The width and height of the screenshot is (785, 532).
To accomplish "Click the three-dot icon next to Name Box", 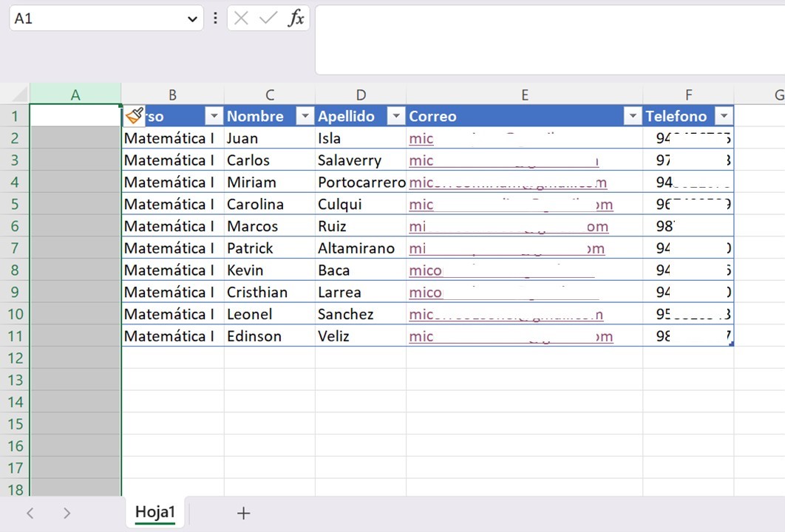I will click(x=215, y=18).
